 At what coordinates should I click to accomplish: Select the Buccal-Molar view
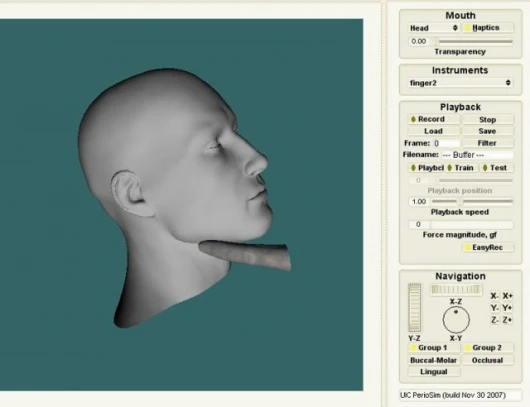tap(434, 360)
